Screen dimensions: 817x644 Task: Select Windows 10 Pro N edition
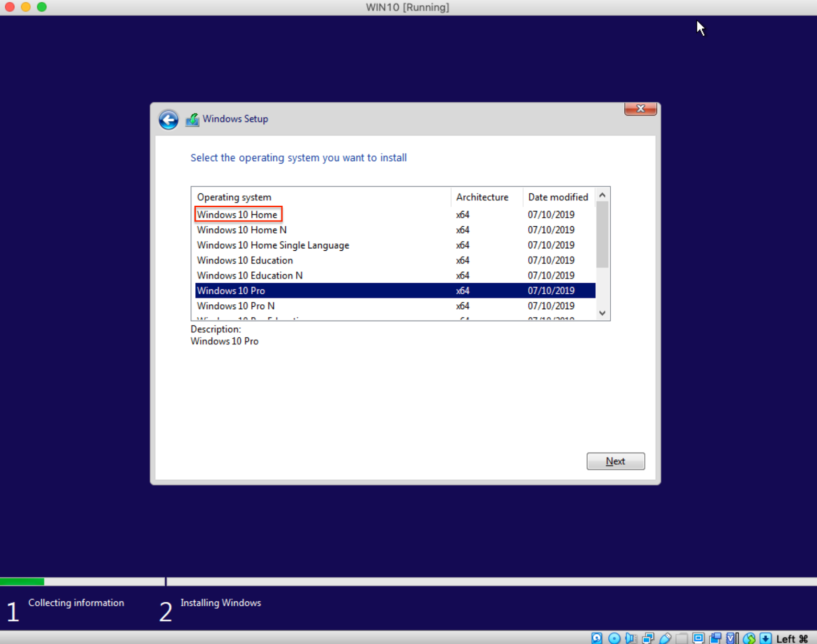395,306
